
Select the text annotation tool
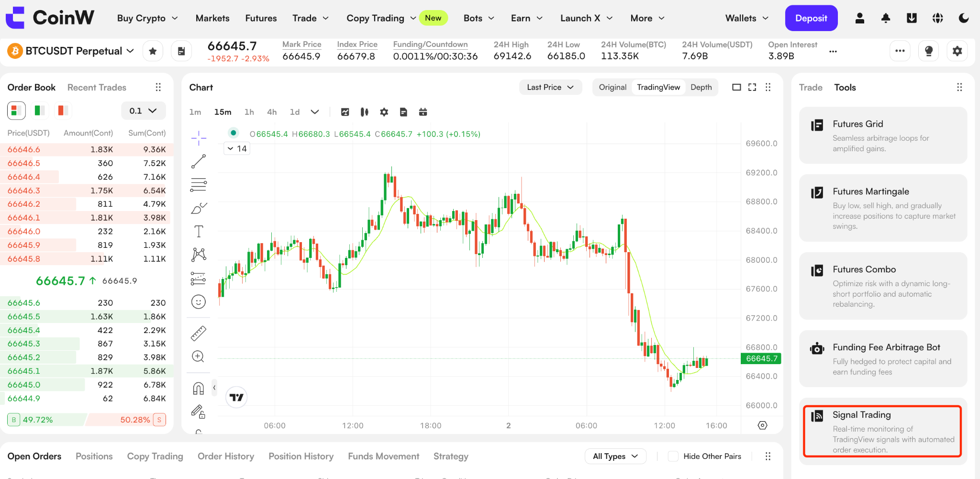coord(199,232)
